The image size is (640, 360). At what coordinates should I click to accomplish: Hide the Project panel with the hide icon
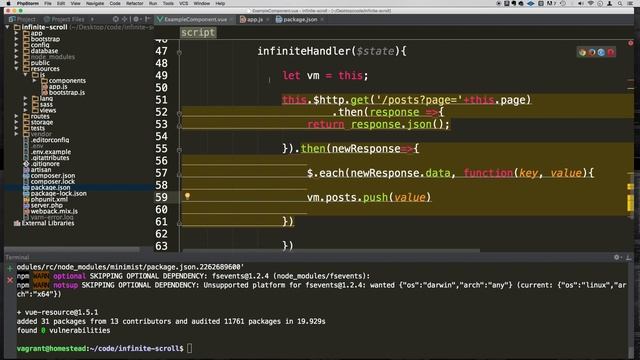pos(147,19)
